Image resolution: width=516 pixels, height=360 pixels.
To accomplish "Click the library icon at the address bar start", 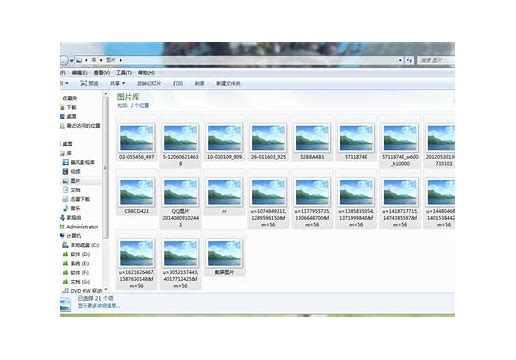I will point(79,60).
